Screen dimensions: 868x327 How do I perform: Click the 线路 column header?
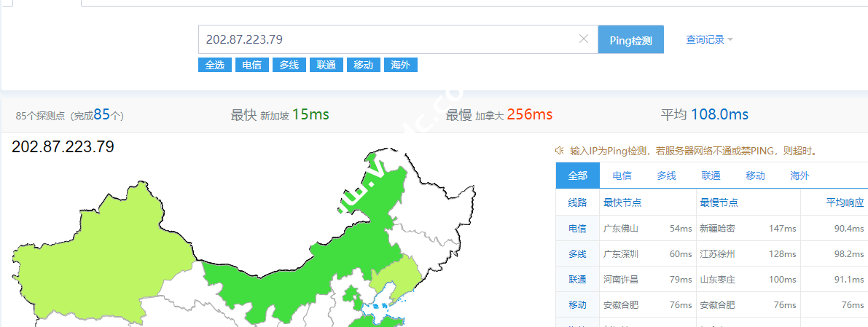point(577,202)
